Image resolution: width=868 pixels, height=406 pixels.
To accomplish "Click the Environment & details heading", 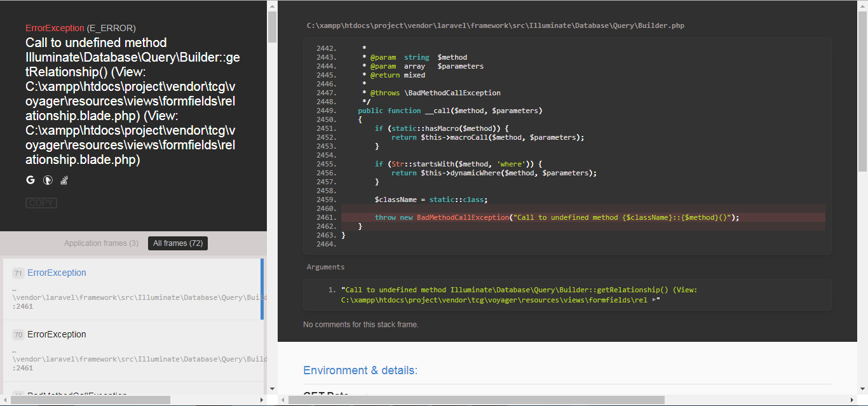I will click(360, 370).
